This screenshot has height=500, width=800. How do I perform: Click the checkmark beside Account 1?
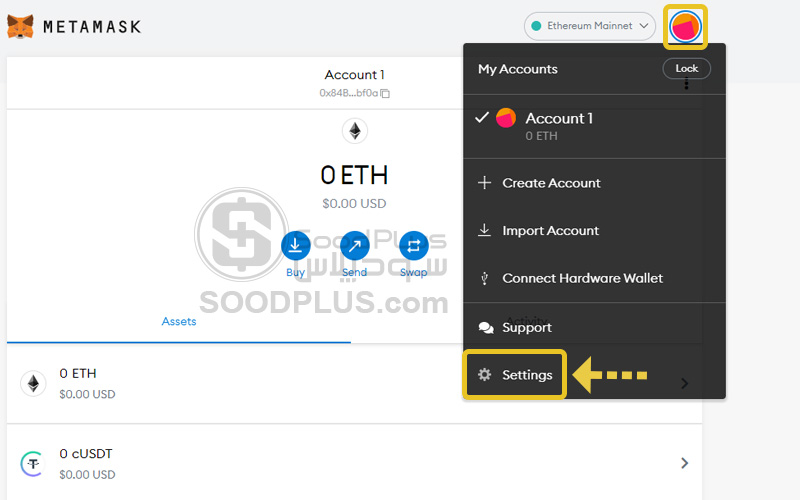point(482,118)
